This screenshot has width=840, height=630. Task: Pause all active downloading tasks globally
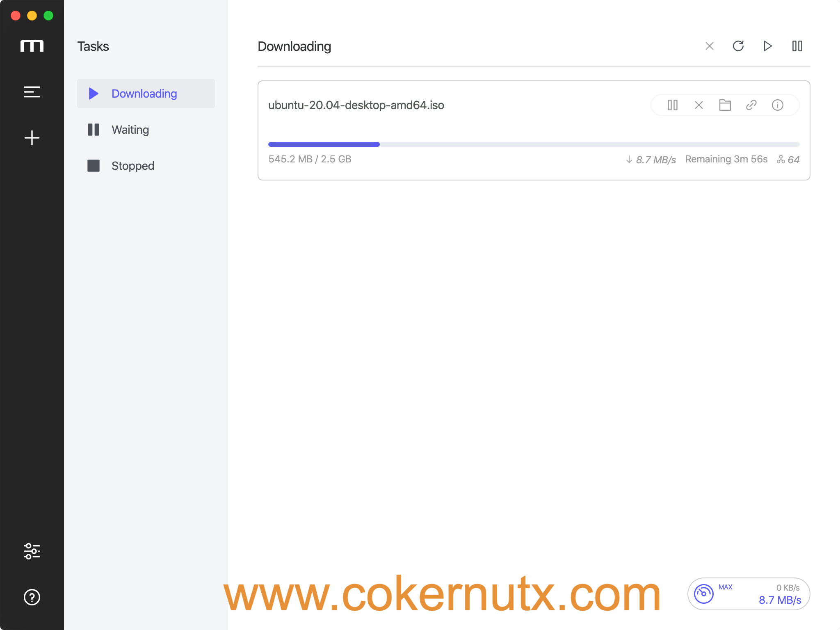pyautogui.click(x=798, y=46)
